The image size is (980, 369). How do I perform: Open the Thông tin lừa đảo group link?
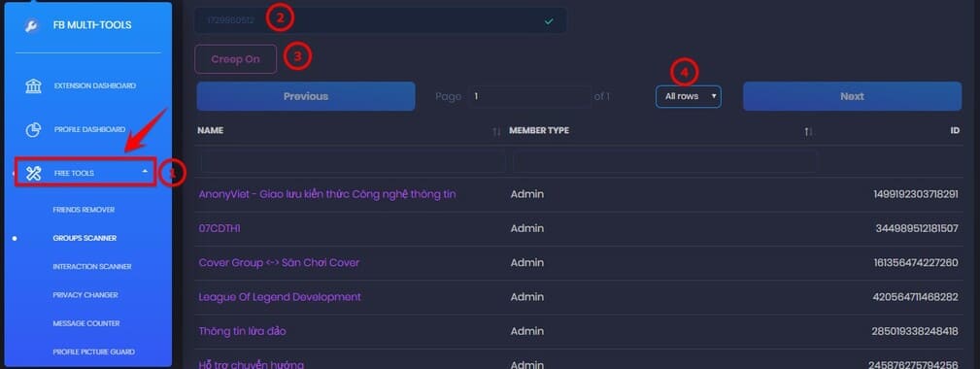242,331
